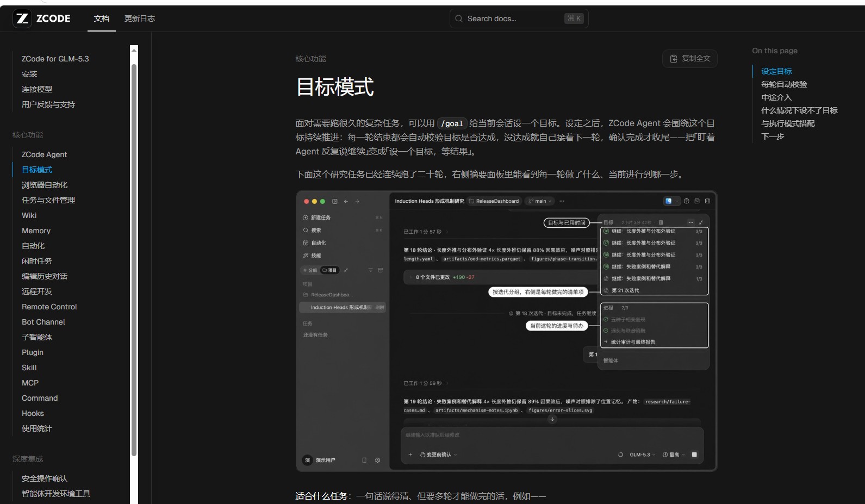Select the 项目 toggle in the app screenshot
This screenshot has width=865, height=504.
[329, 270]
